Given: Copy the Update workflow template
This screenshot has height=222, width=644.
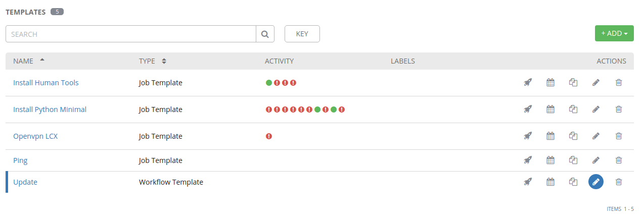Looking at the screenshot, I should [573, 182].
